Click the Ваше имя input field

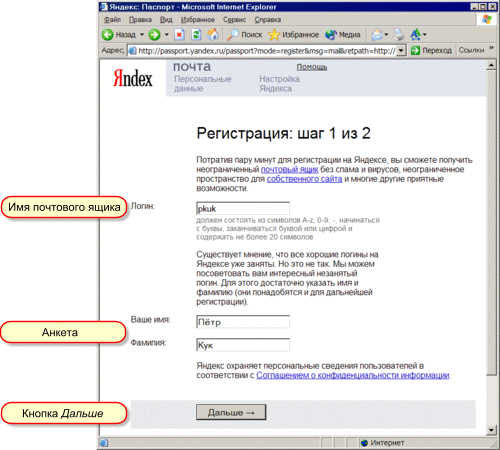point(243,322)
